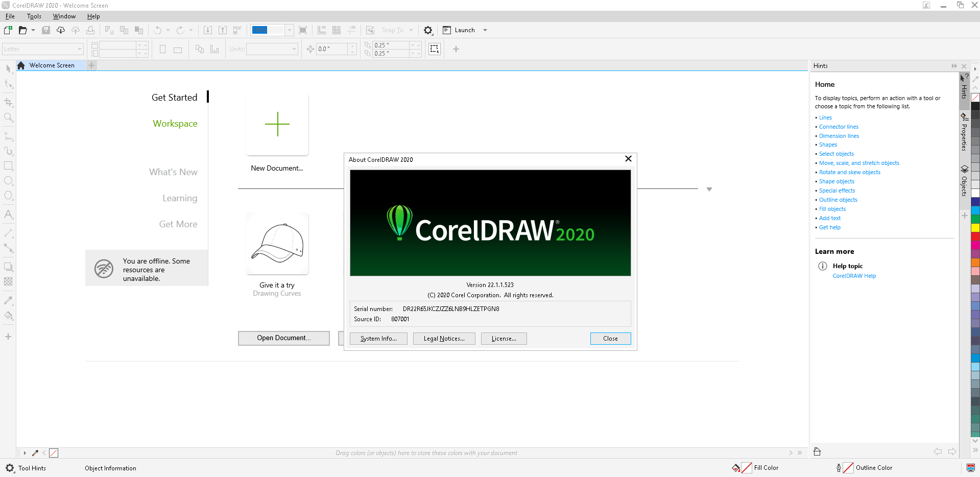This screenshot has height=477, width=980.
Task: Toggle portrait page orientation
Action: [x=162, y=49]
